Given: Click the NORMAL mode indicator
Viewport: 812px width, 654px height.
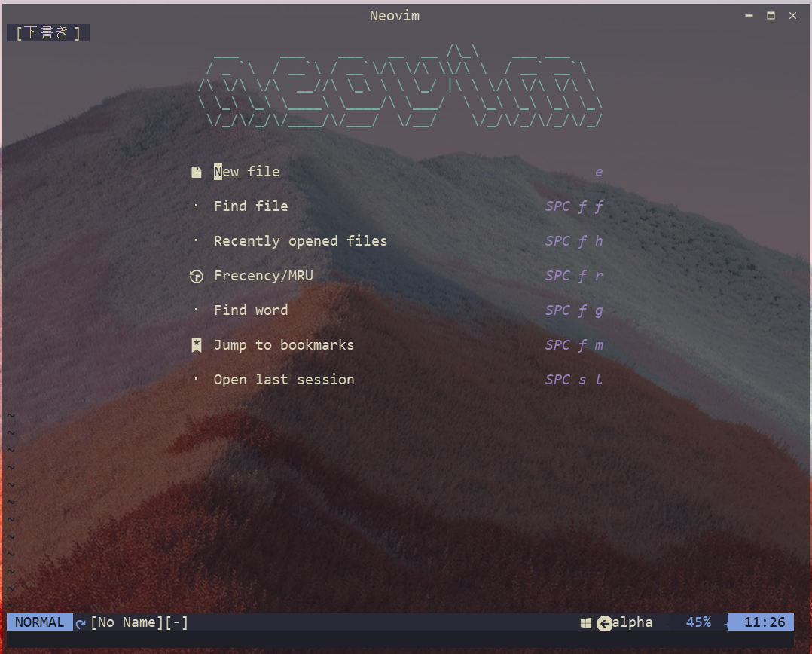Looking at the screenshot, I should tap(40, 622).
